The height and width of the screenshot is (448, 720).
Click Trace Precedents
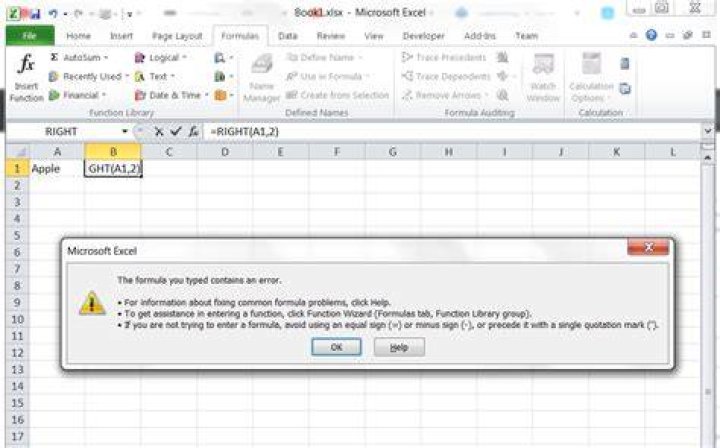444,57
